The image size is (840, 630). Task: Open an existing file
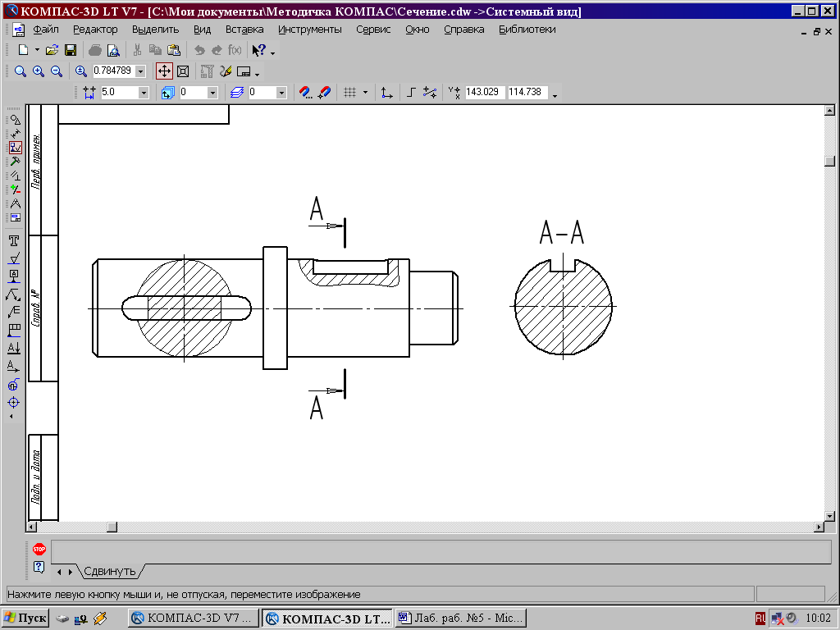coord(52,50)
